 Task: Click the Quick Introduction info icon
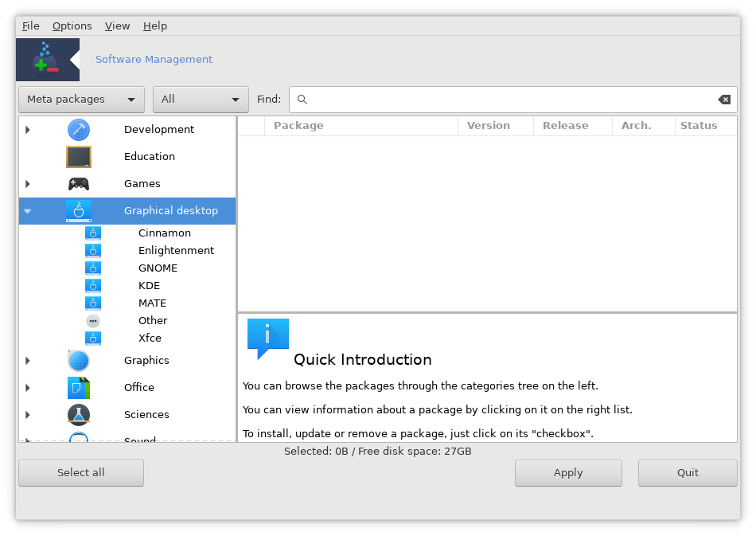(267, 338)
